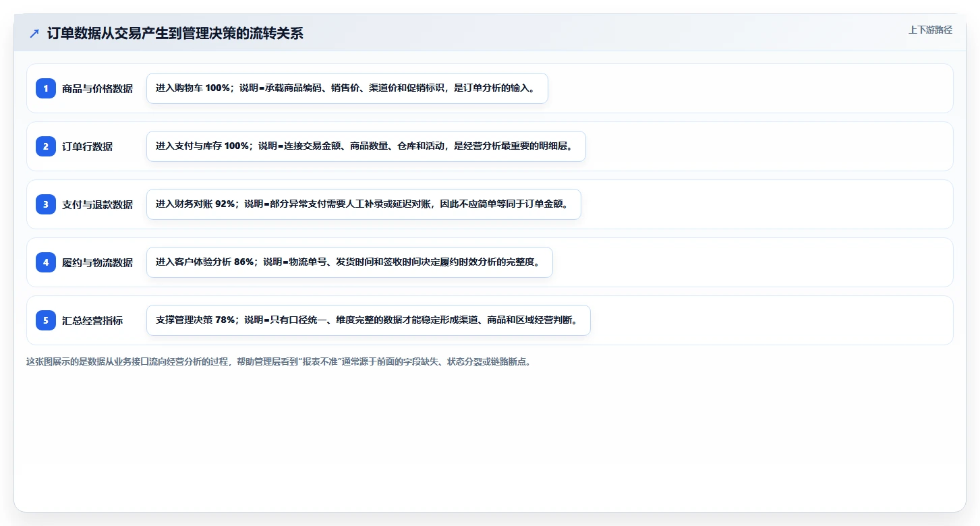The width and height of the screenshot is (980, 526).
Task: Open the 支撑管理决策 78% description box
Action: (368, 320)
